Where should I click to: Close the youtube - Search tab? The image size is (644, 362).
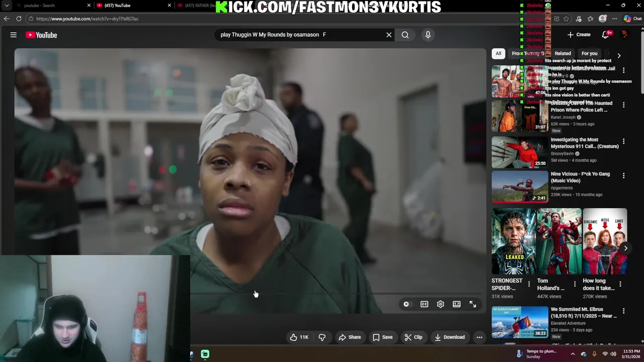tap(89, 6)
